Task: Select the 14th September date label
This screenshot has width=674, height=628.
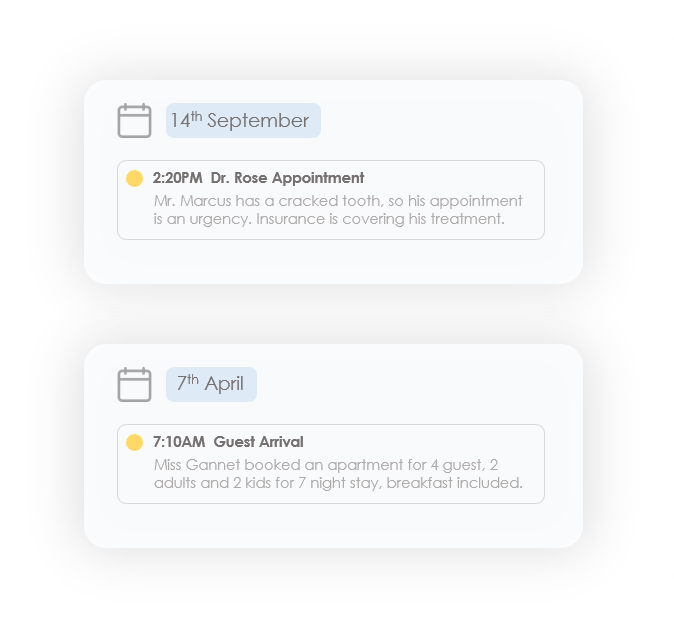Action: pyautogui.click(x=243, y=120)
